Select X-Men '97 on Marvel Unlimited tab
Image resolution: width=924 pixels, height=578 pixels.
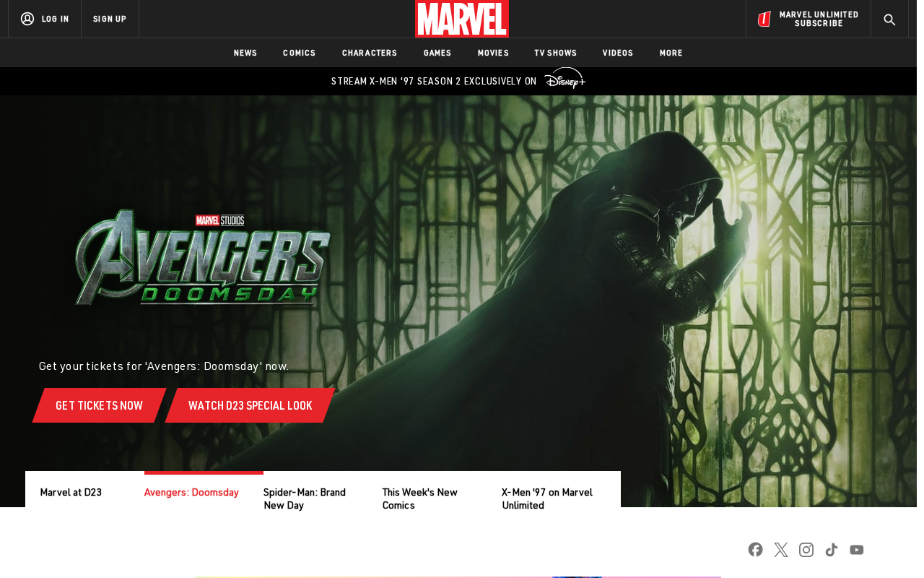547,499
